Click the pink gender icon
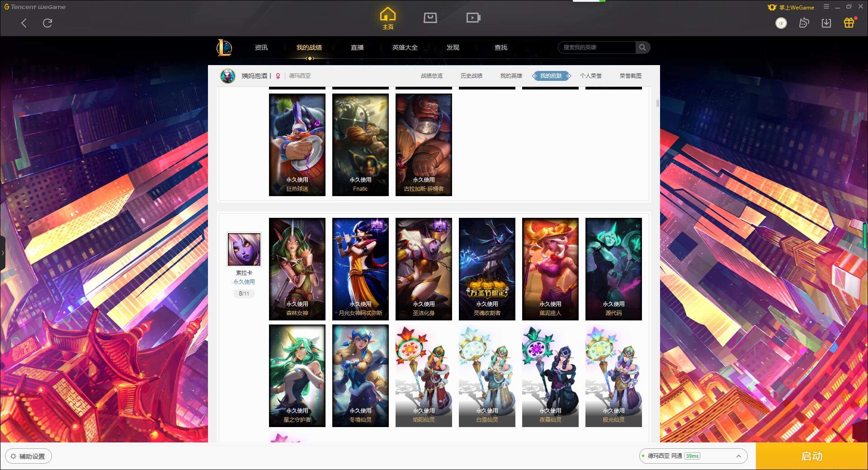 (x=278, y=76)
